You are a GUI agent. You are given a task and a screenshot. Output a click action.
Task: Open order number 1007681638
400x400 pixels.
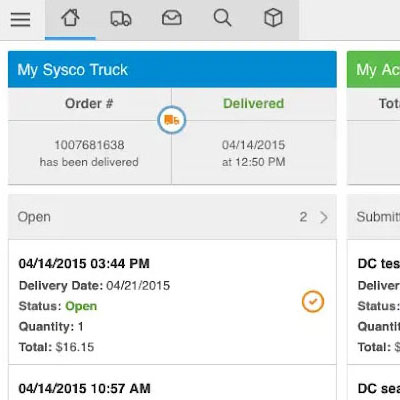click(89, 145)
